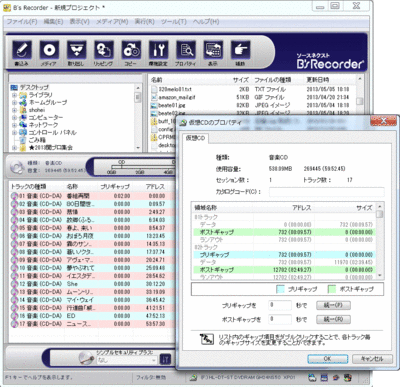Click 統一(R) button for postgap
The image size is (400, 387).
coord(333,319)
